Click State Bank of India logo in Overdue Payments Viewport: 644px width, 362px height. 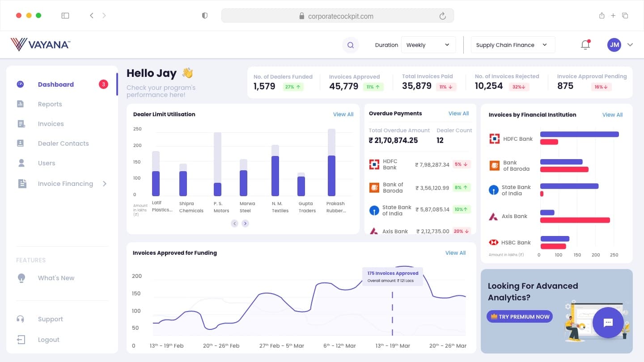[374, 210]
